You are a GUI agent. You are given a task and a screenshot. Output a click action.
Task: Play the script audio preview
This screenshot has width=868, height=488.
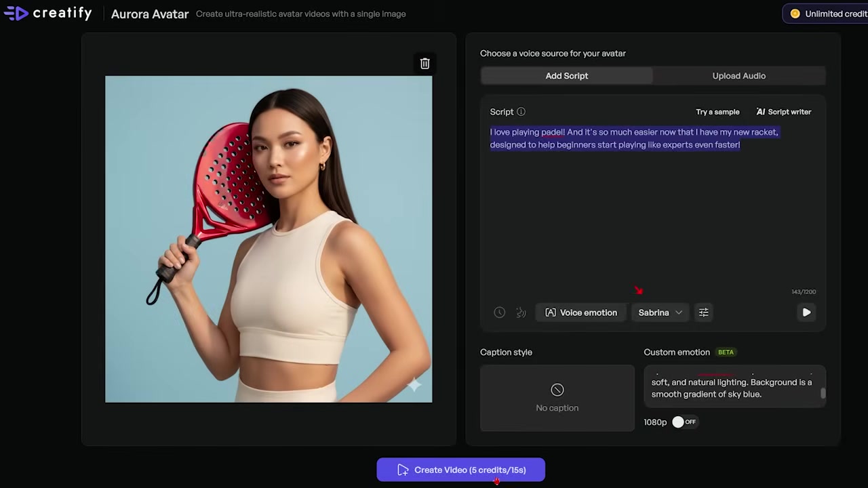[806, 312]
